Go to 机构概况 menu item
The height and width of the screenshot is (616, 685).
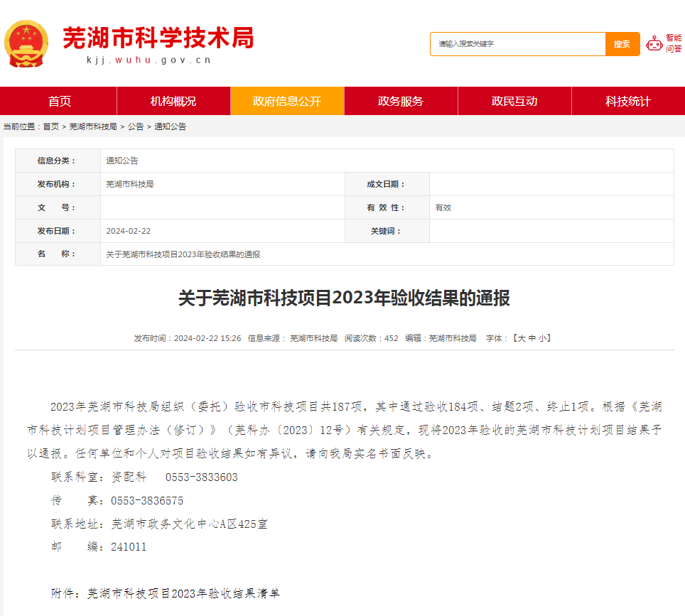(173, 101)
